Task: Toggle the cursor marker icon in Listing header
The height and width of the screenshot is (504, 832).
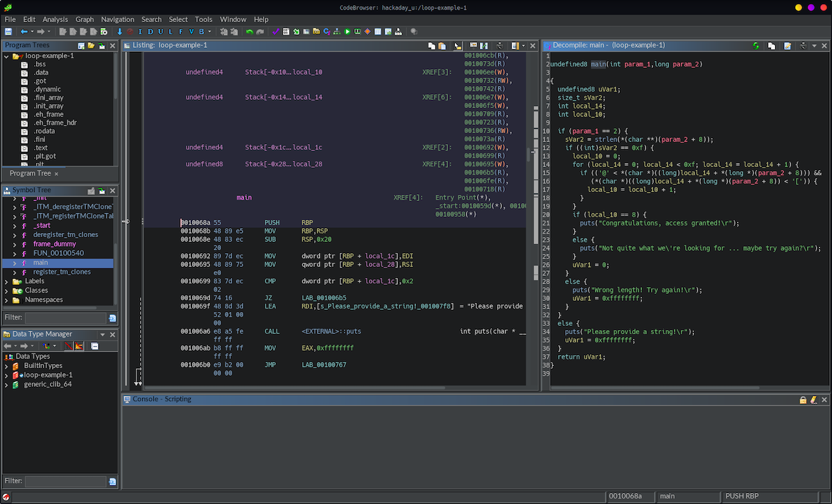Action: 458,46
